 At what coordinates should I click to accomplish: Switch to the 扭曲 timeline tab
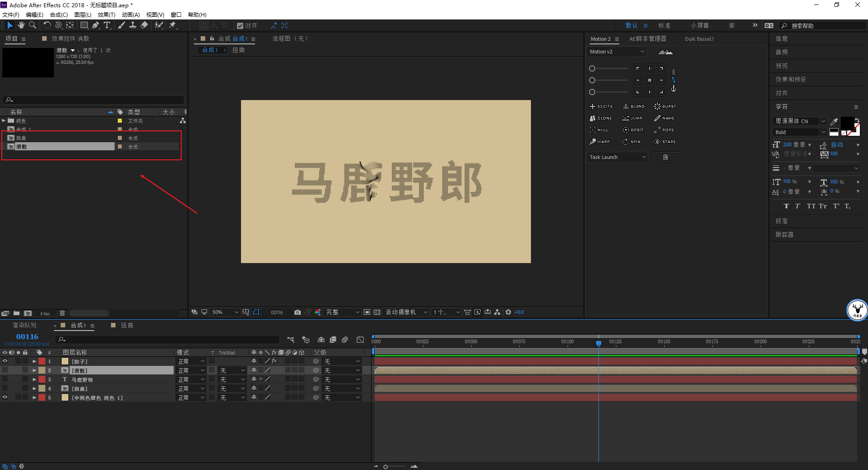point(127,326)
